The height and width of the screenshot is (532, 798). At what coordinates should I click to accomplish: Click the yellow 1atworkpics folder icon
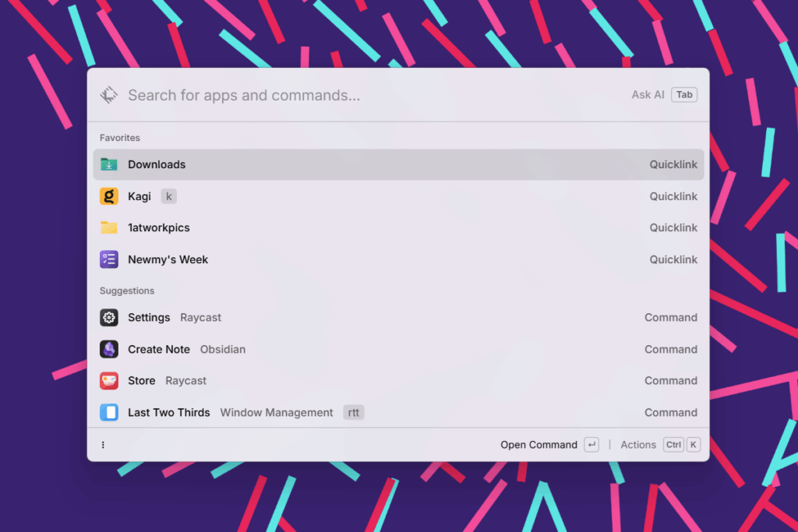tap(109, 227)
